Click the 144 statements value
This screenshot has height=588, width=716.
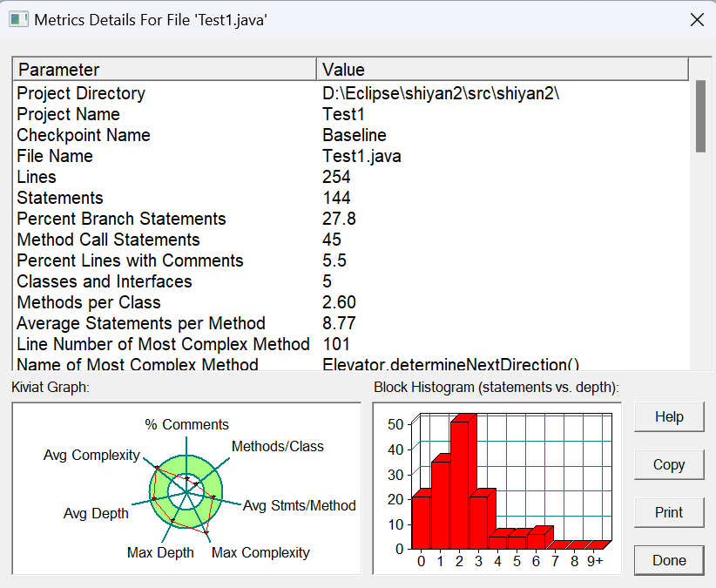coord(336,198)
